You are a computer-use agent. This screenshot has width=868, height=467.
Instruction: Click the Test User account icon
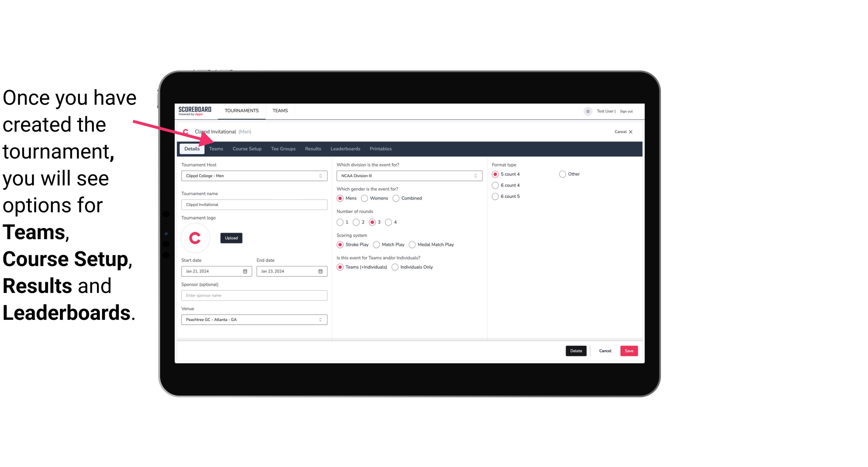point(589,111)
